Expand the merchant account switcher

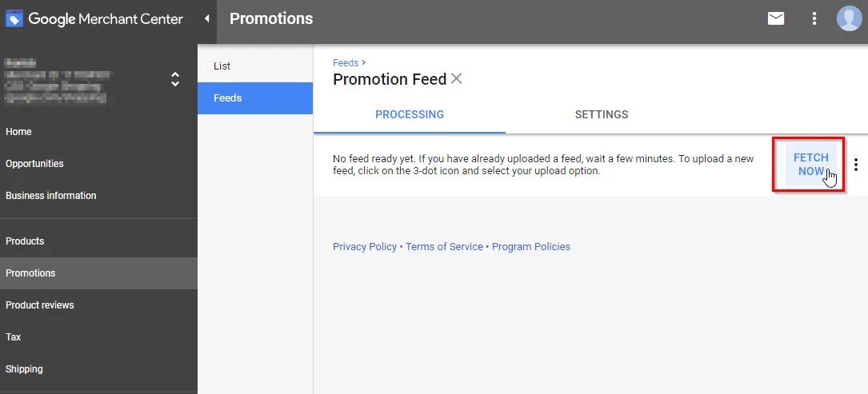point(175,79)
